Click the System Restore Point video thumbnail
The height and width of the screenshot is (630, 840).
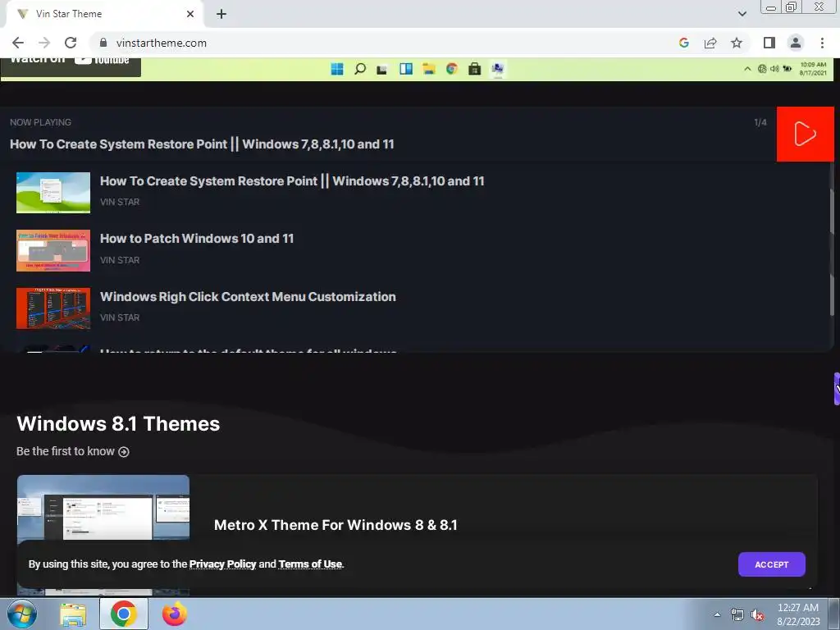(53, 193)
